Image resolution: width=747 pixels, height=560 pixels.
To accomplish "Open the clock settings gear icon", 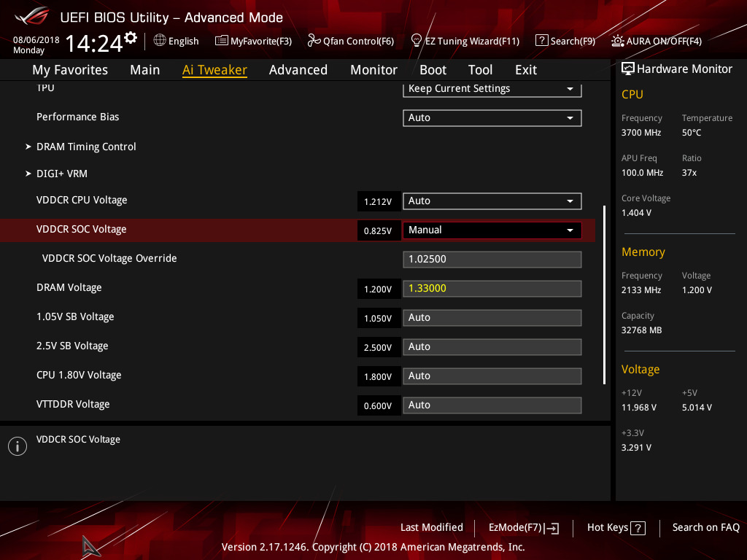I will [x=131, y=38].
